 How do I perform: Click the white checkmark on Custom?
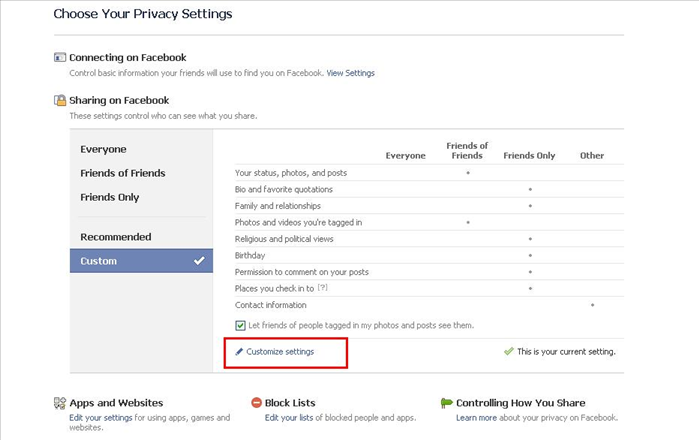click(x=199, y=261)
